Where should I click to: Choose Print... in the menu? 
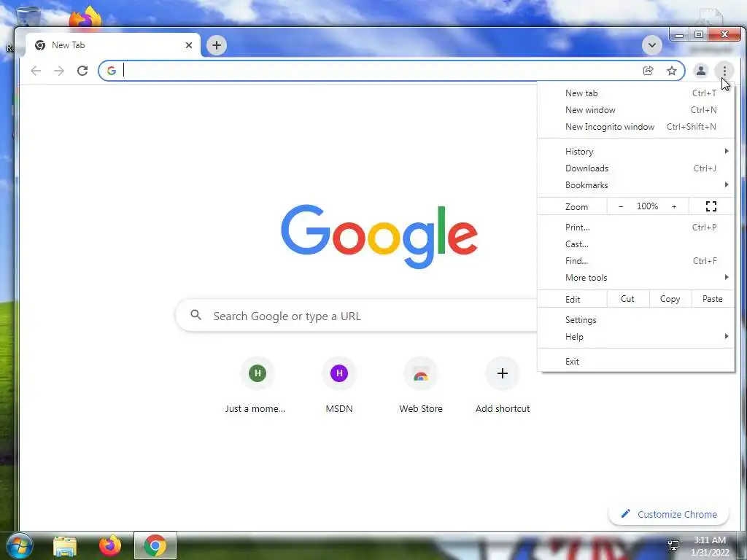click(x=636, y=227)
